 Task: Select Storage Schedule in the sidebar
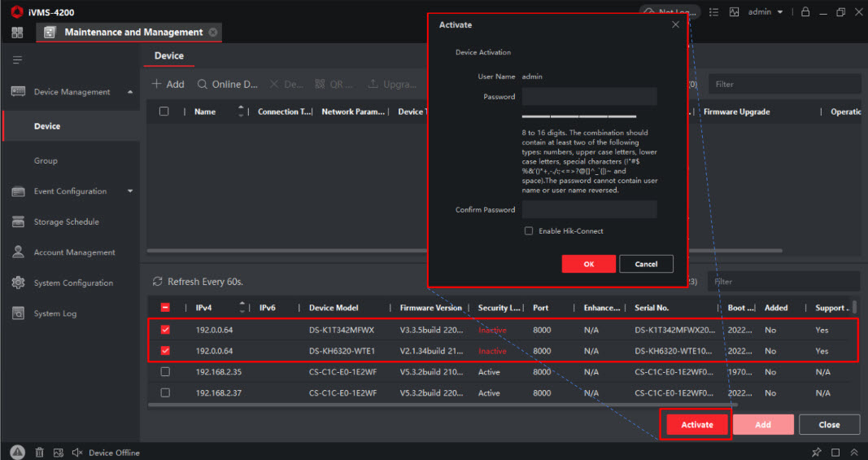66,221
